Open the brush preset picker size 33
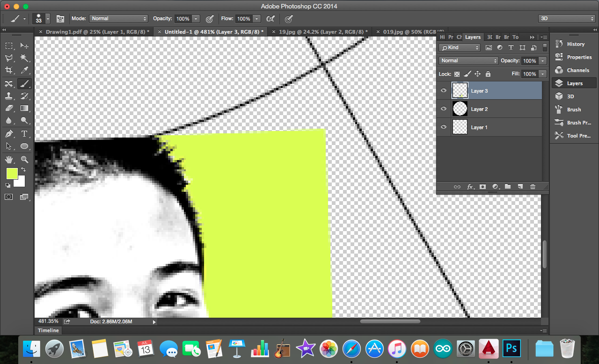 tap(41, 19)
